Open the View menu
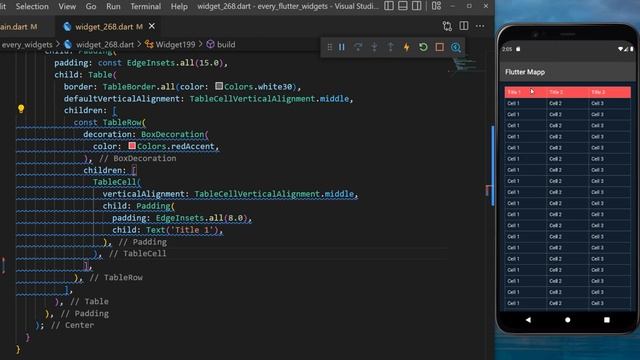This screenshot has height=360, width=640. (x=67, y=7)
